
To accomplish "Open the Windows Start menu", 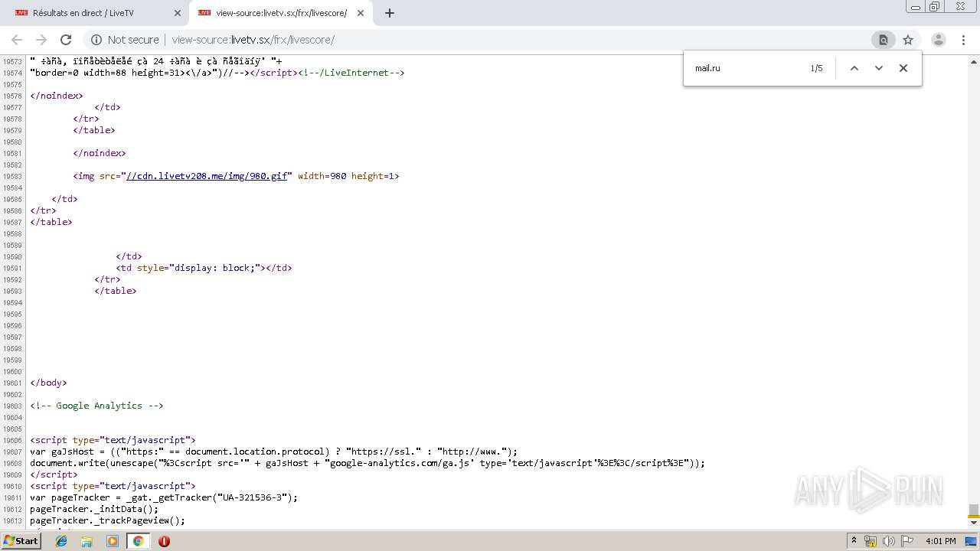I will [21, 541].
